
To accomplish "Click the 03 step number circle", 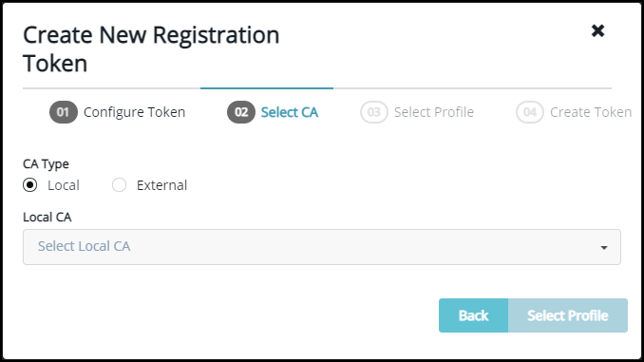I will pos(373,112).
